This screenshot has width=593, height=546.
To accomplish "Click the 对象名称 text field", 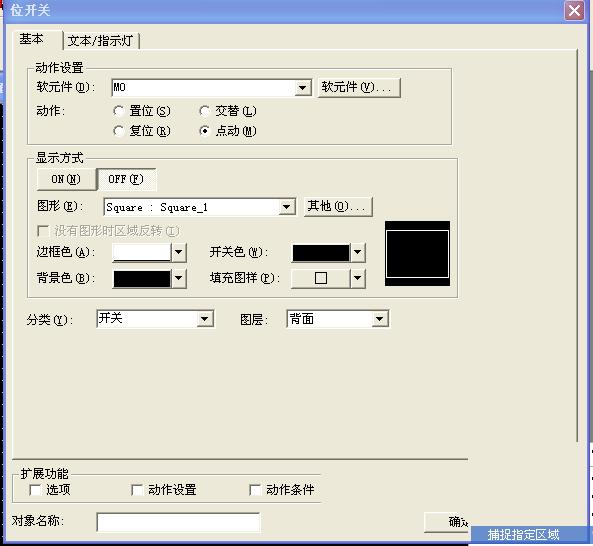I will tap(178, 522).
